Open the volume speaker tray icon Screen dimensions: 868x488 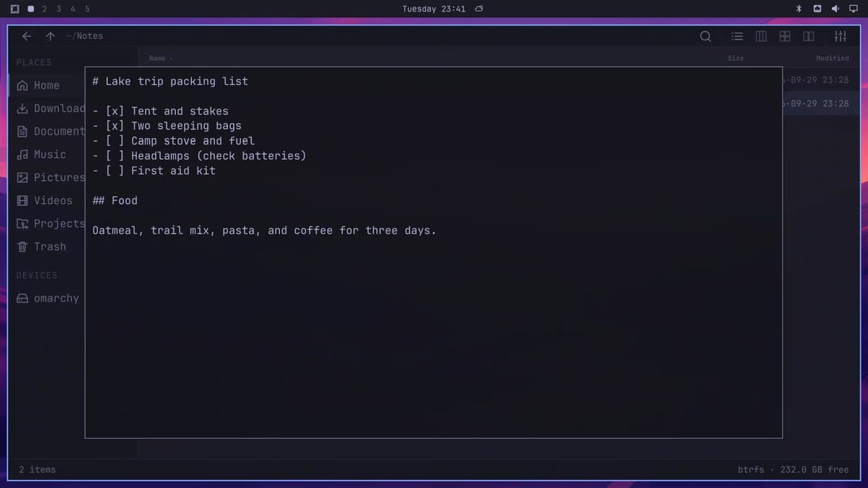(835, 9)
